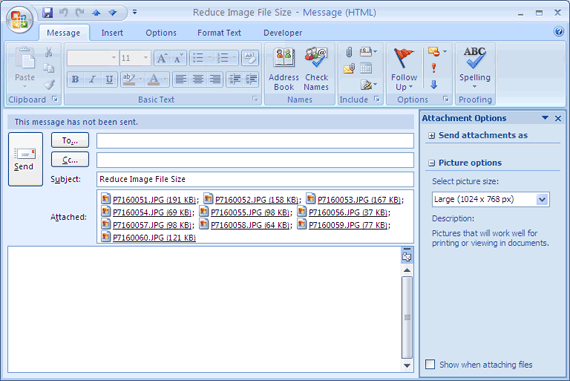Center align text

click(x=198, y=79)
